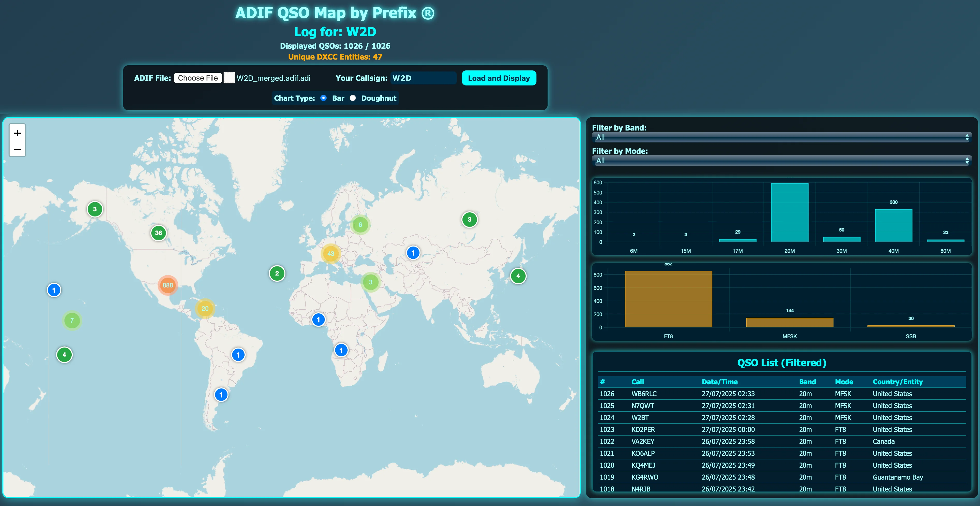This screenshot has height=506, width=980.
Task: Open the Filter by Band dropdown
Action: (782, 138)
